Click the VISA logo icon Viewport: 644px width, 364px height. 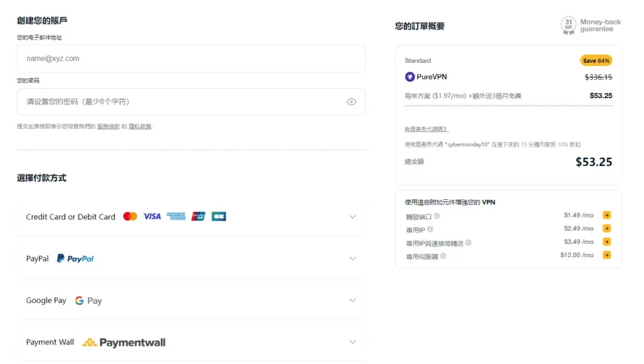152,216
